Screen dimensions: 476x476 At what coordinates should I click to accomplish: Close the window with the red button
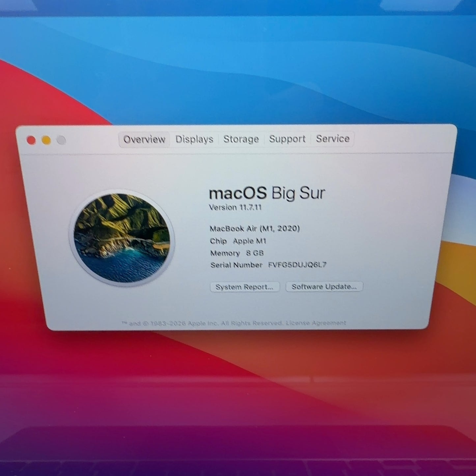tap(31, 141)
